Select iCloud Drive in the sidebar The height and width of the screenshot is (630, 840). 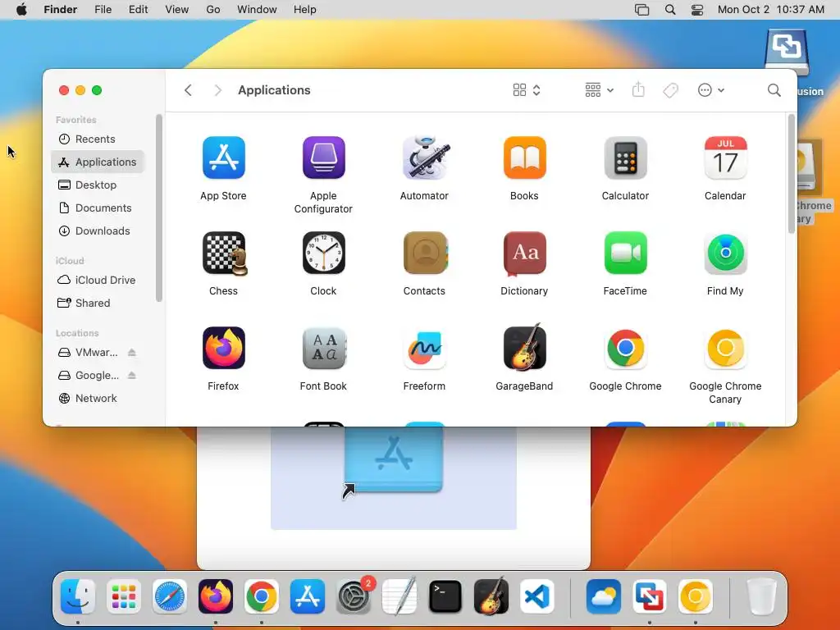click(x=98, y=281)
